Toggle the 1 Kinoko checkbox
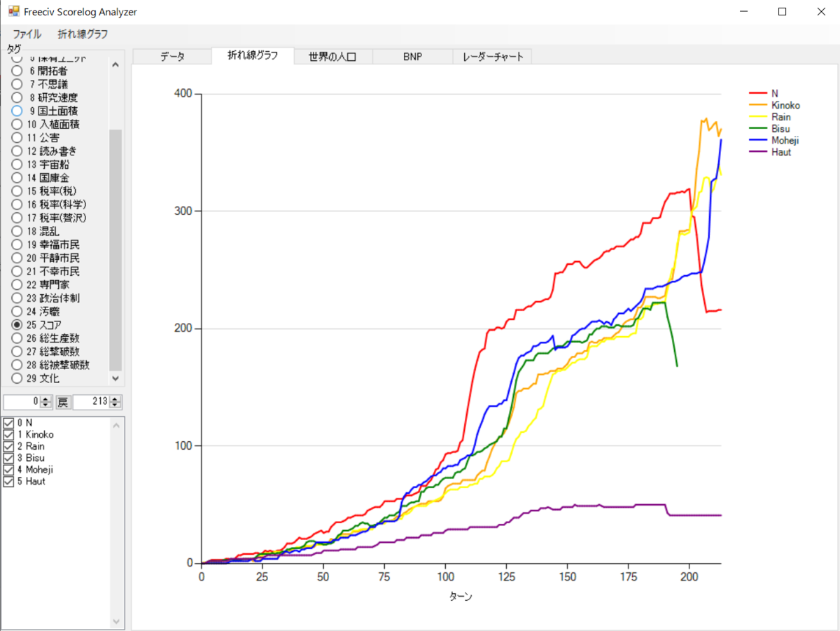The width and height of the screenshot is (840, 631). [8, 434]
